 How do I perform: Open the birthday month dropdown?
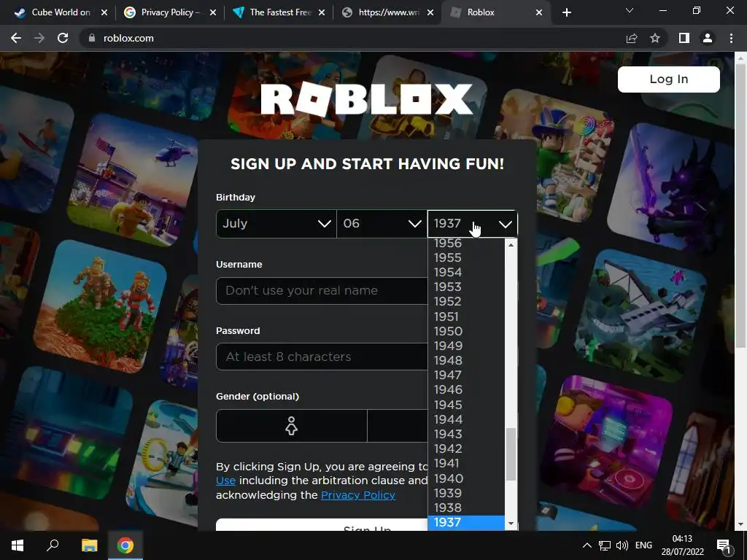[276, 224]
